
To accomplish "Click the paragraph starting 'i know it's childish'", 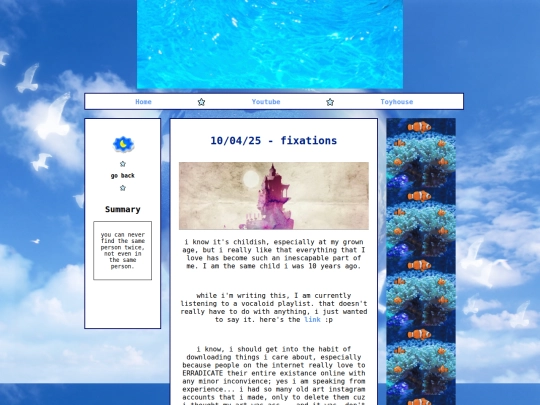I will click(274, 254).
